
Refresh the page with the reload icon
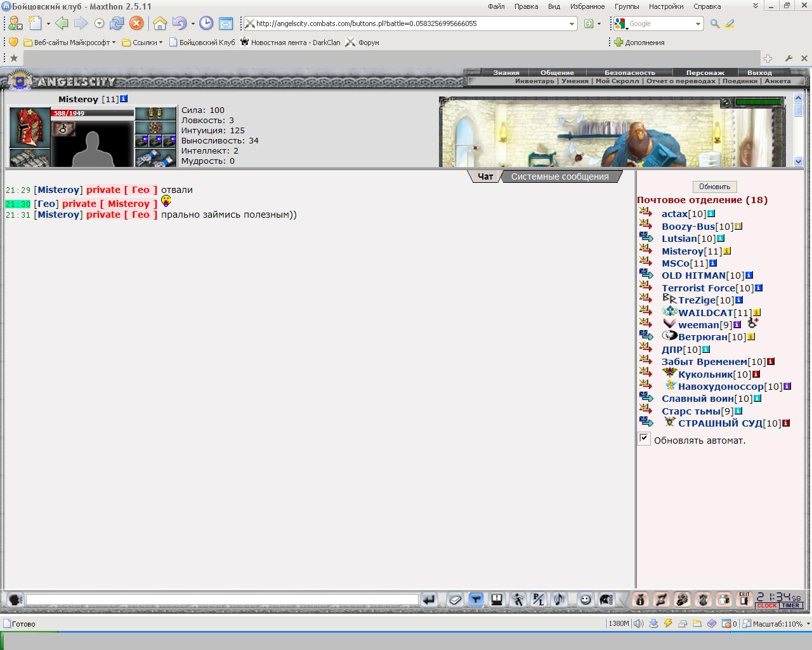pos(116,23)
